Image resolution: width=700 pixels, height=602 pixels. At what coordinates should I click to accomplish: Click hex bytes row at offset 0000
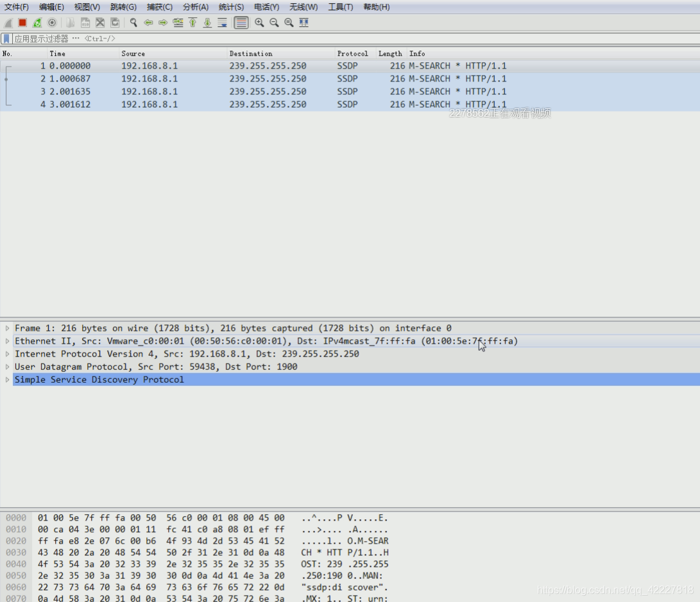tap(161, 518)
